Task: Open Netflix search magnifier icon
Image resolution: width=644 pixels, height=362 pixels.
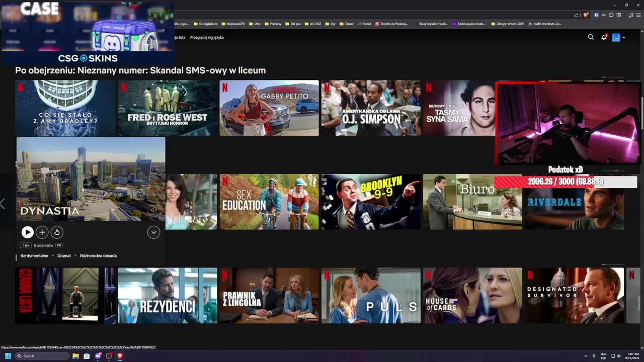Action: click(591, 37)
